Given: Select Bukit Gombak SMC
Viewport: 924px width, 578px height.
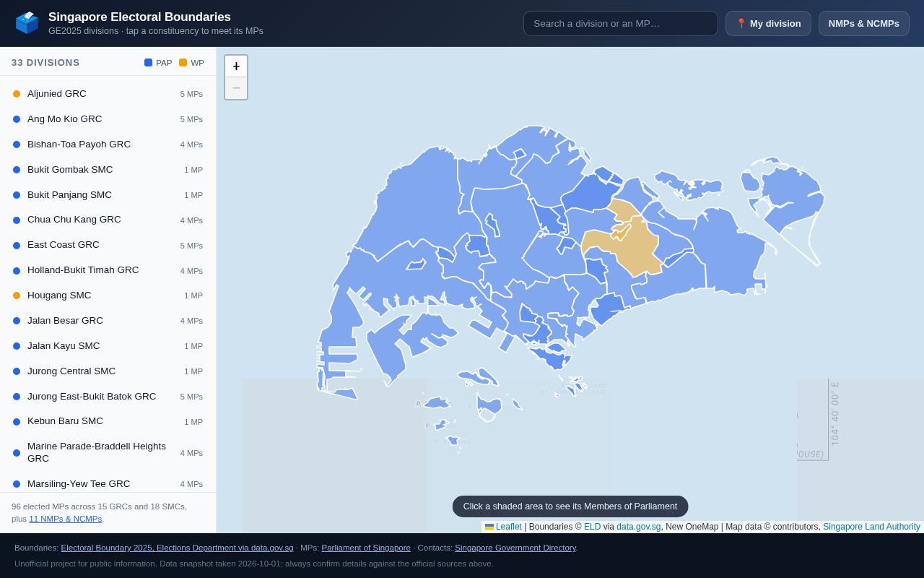Looking at the screenshot, I should 108,170.
